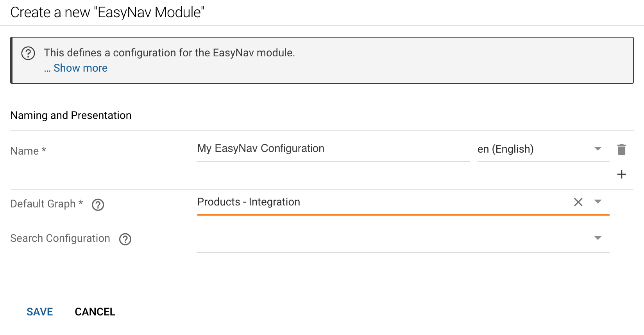Click the help icon in the info banner
Screen dimensions: 644x335
28,53
